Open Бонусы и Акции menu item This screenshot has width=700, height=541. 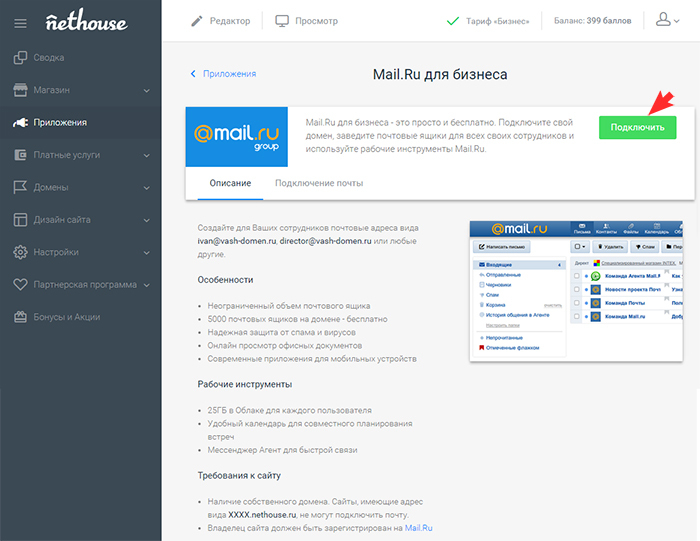(67, 317)
